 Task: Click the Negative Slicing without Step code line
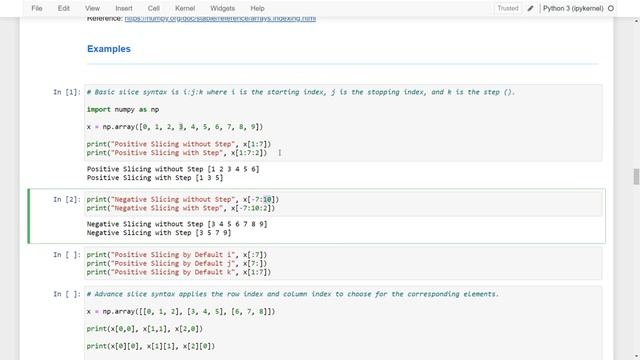coord(182,199)
